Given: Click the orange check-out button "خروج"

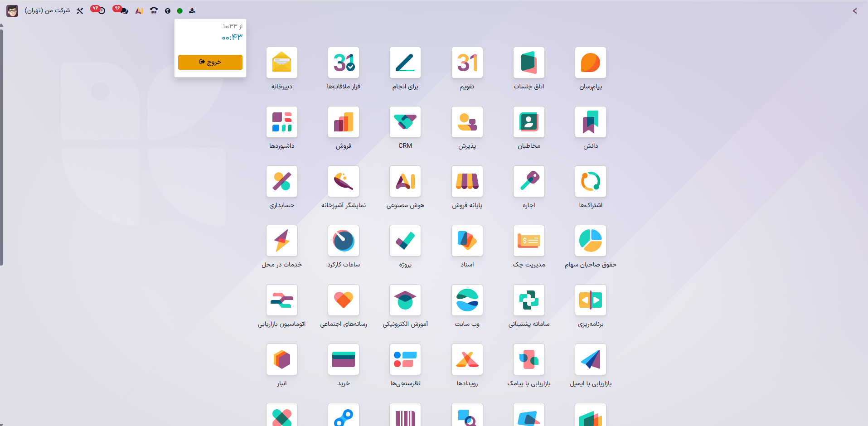Looking at the screenshot, I should pyautogui.click(x=210, y=62).
